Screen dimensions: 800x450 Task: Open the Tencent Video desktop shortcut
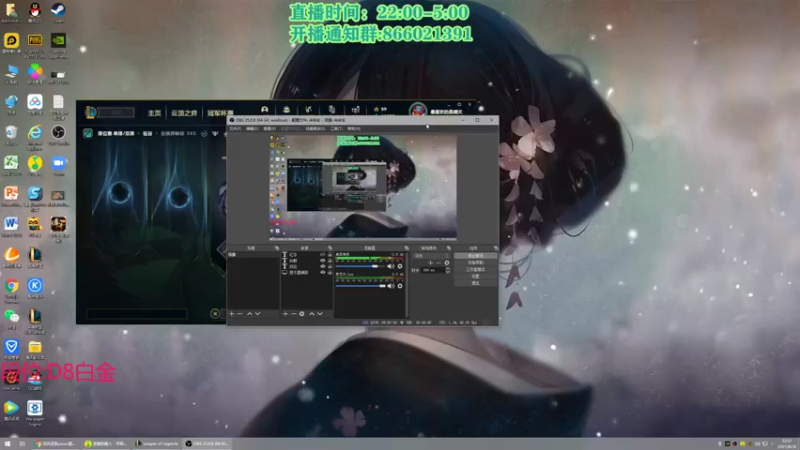coord(11,408)
